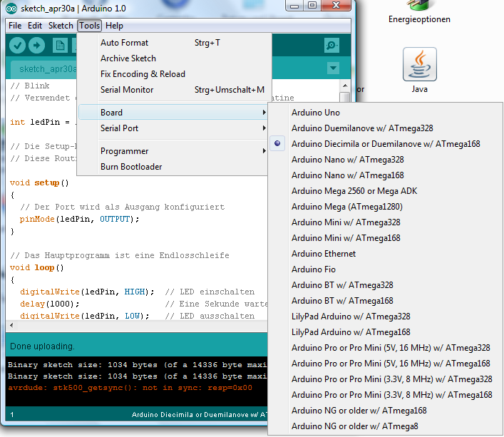Close the Tools menu by clicking Tools

point(89,26)
